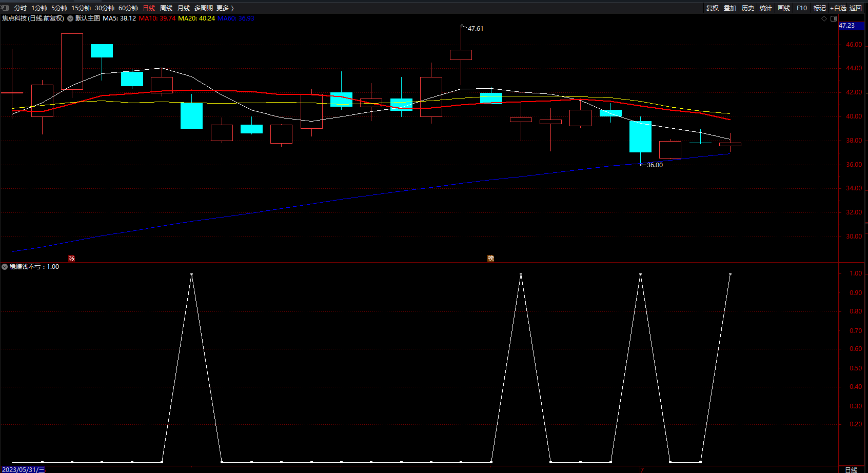Click the 2023/05/31/三 date label
The width and height of the screenshot is (868, 473).
pyautogui.click(x=23, y=469)
